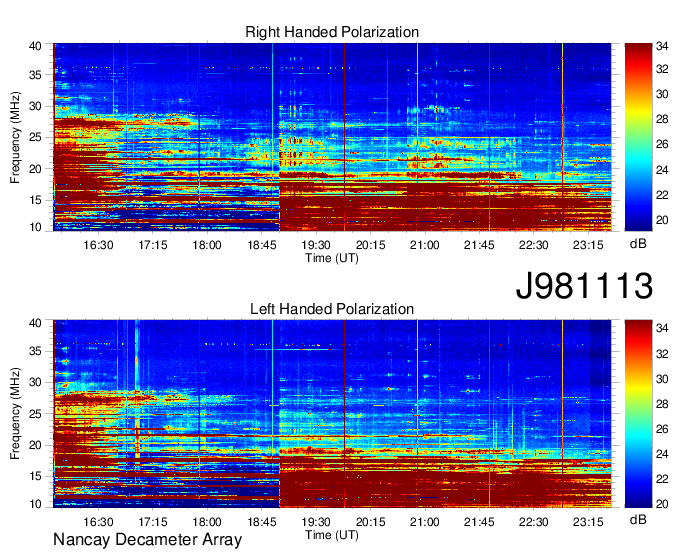Image resolution: width=680 pixels, height=552 pixels.
Task: Click the 40 MHz tick on the right-handed plot
Action: point(35,46)
